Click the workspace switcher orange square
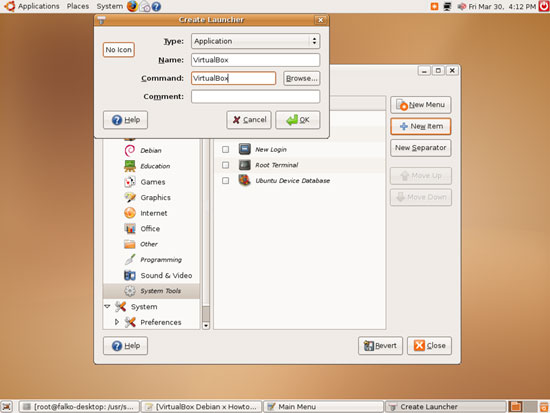The width and height of the screenshot is (550, 413). 516,407
